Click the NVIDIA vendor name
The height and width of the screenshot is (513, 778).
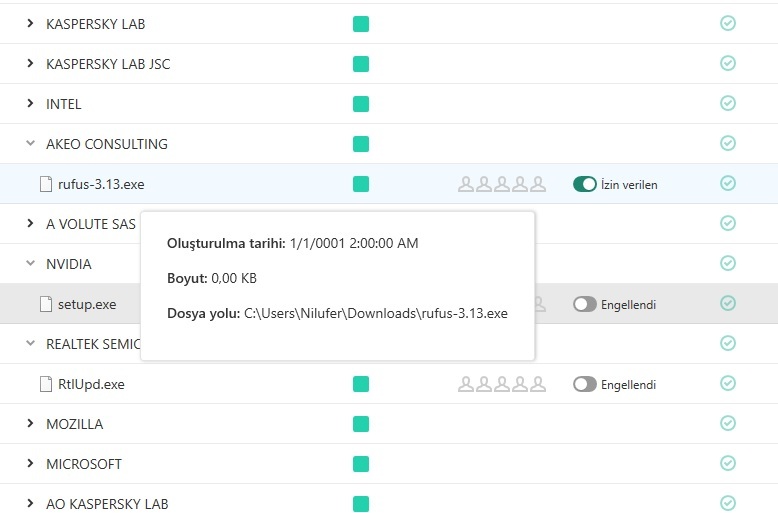[x=69, y=264]
